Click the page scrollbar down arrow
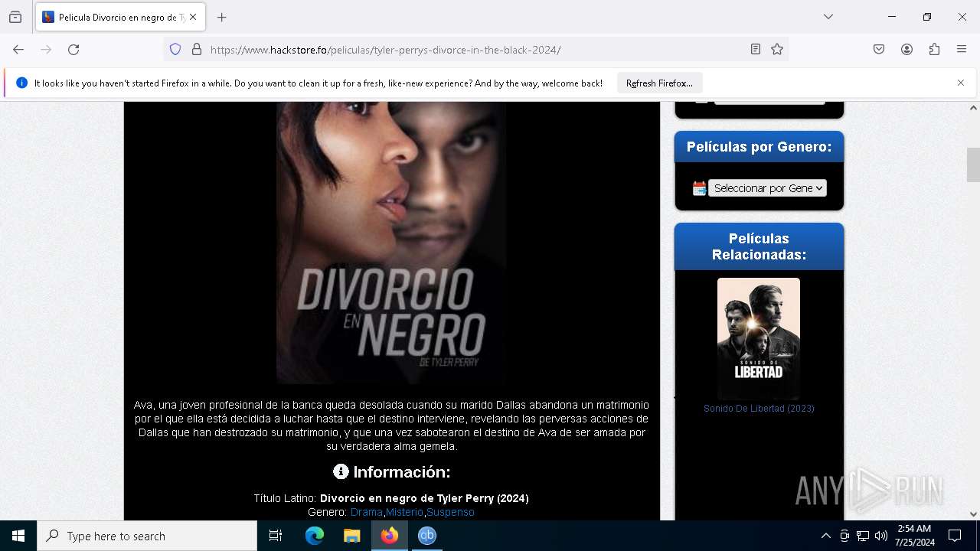Viewport: 980px width, 551px height. click(973, 514)
